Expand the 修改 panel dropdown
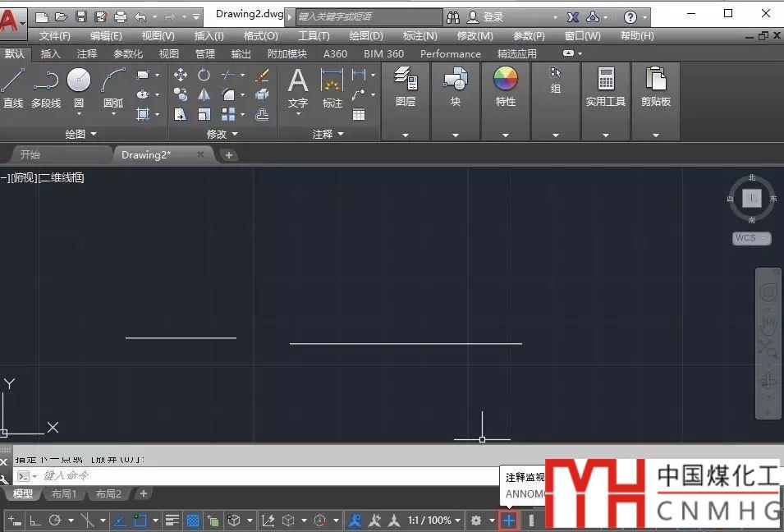 point(222,134)
